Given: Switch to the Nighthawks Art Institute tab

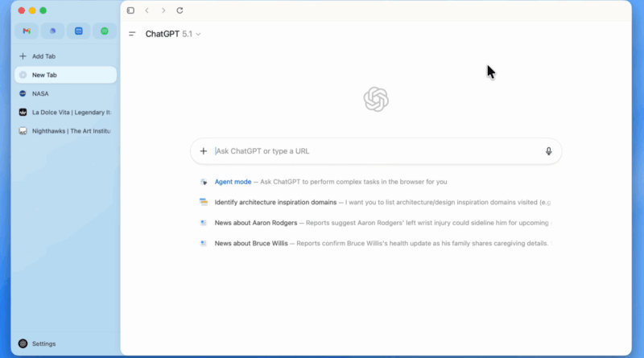Looking at the screenshot, I should coord(66,131).
